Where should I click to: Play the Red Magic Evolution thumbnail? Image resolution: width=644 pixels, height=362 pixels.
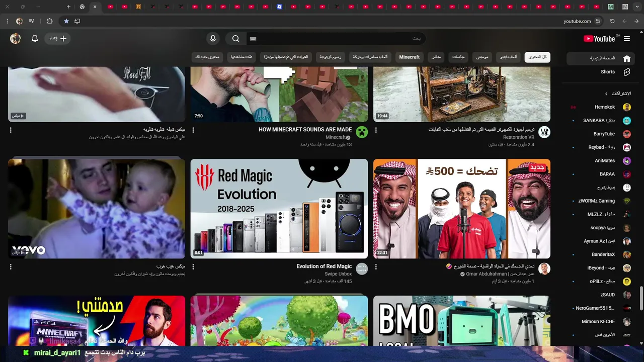(x=279, y=209)
